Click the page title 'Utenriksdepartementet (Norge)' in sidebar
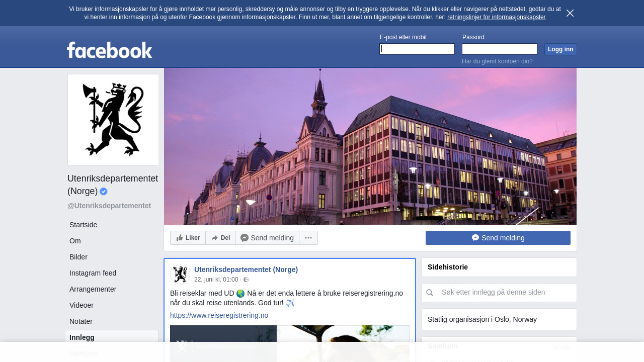 (x=113, y=185)
